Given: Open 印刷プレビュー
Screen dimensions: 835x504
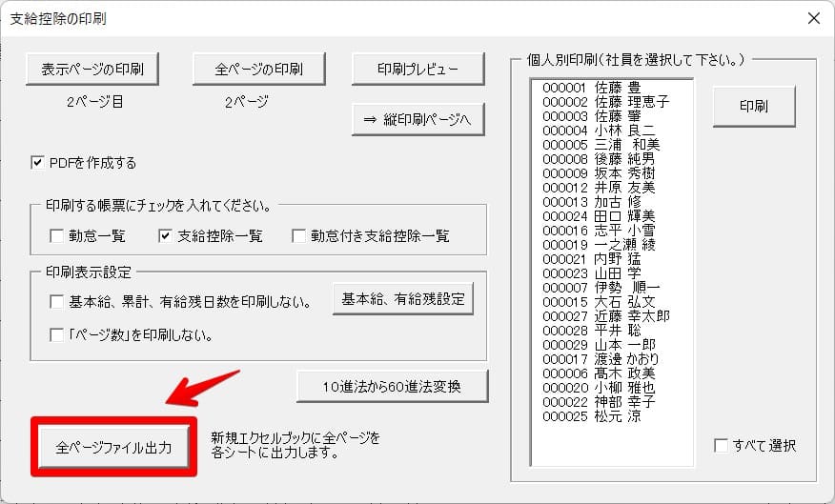Looking at the screenshot, I should click(417, 70).
